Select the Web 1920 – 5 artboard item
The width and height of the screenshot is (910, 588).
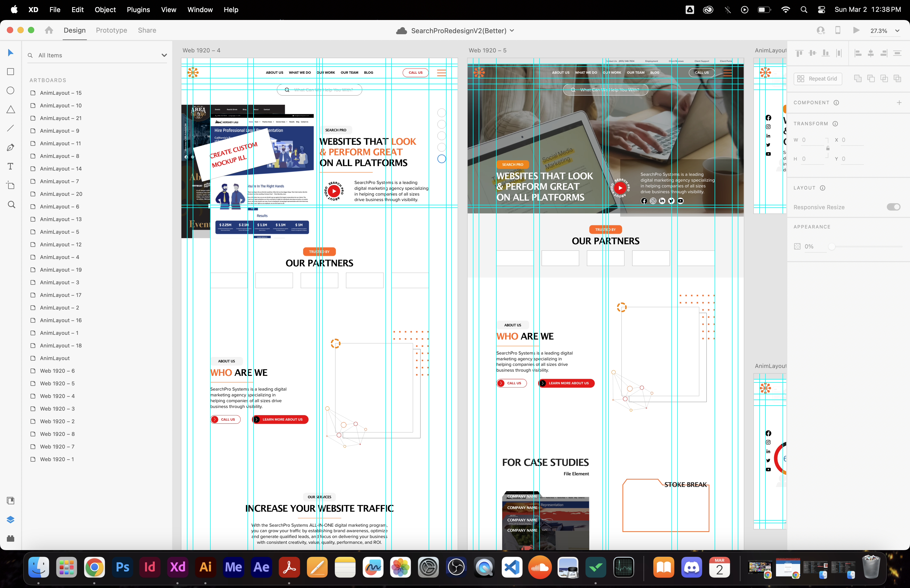tap(57, 383)
